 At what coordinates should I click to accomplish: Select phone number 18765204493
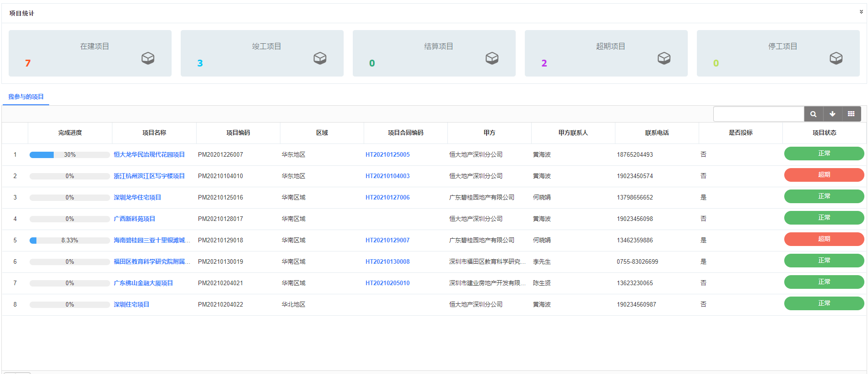coord(635,154)
